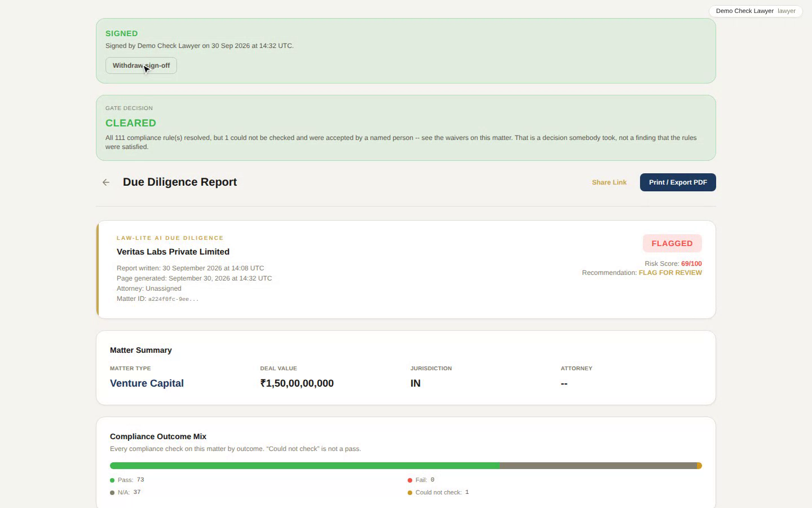Click the LAW-LITE AI DUE DILIGENCE label

[x=170, y=238]
